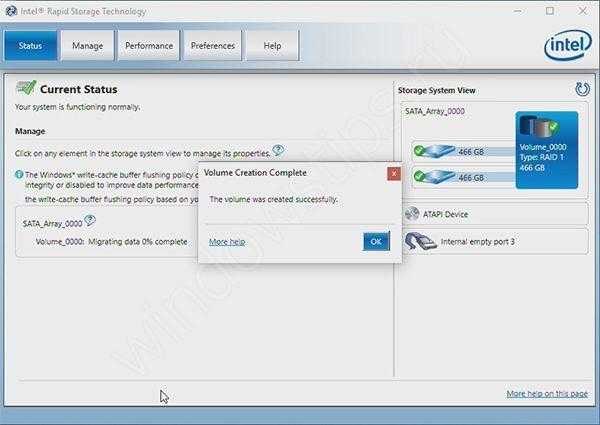Click the info icon beside write-cache notice
600x425 pixels.
(19, 174)
